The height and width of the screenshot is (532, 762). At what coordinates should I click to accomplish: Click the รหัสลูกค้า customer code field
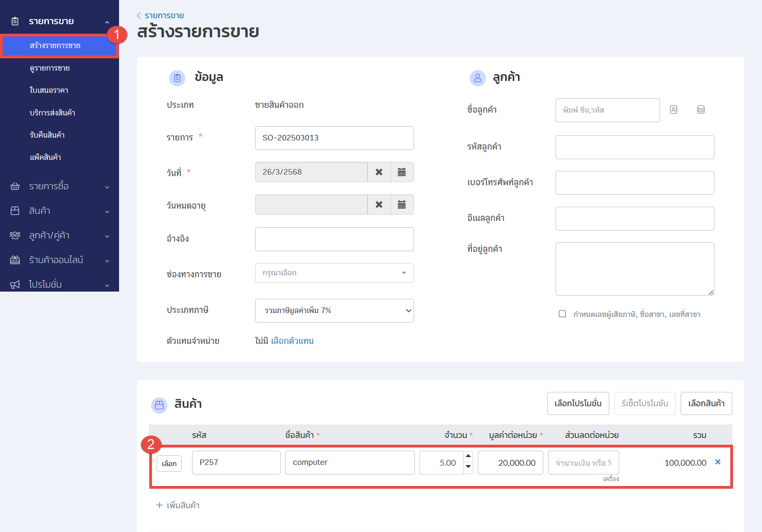635,147
